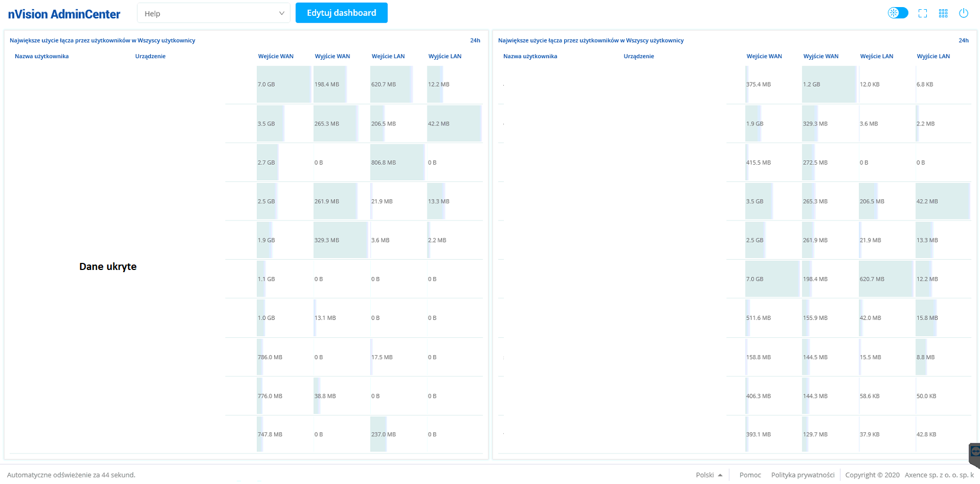Screen dimensions: 980x484
Task: Click the right widget's 24h period label
Action: click(963, 41)
